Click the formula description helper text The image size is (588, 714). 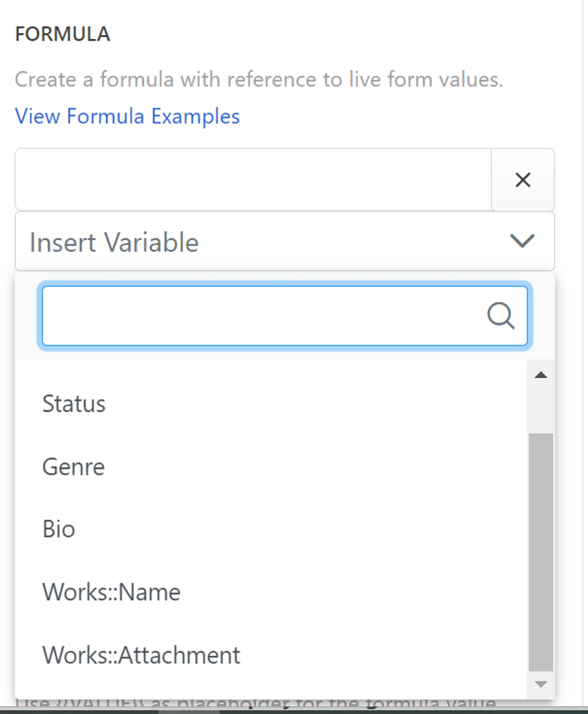tap(259, 80)
